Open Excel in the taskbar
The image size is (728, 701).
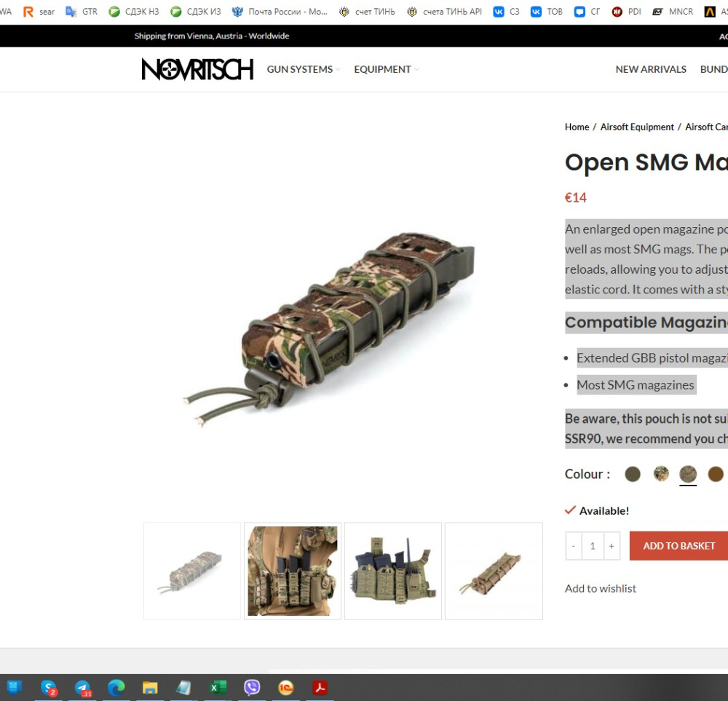click(x=218, y=688)
